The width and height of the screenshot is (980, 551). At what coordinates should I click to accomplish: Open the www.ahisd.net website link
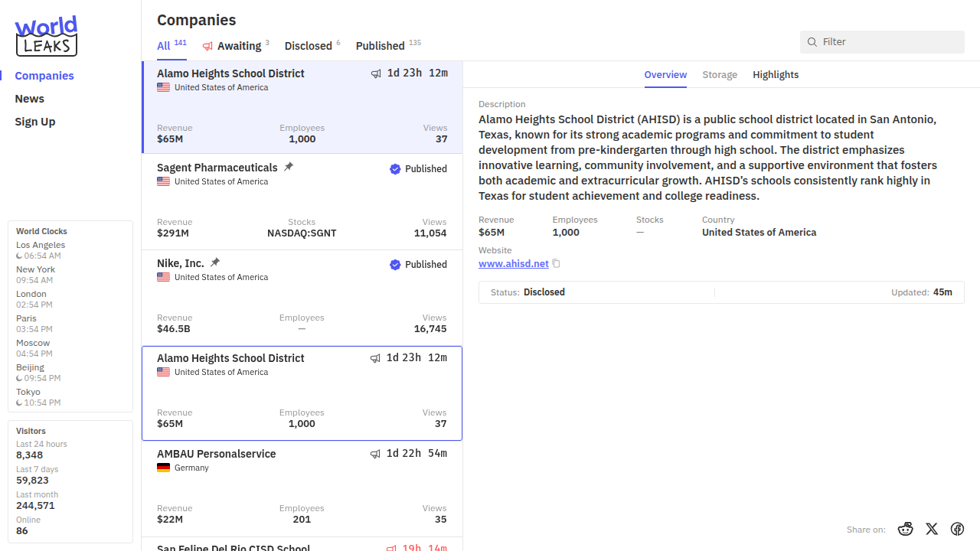click(514, 264)
